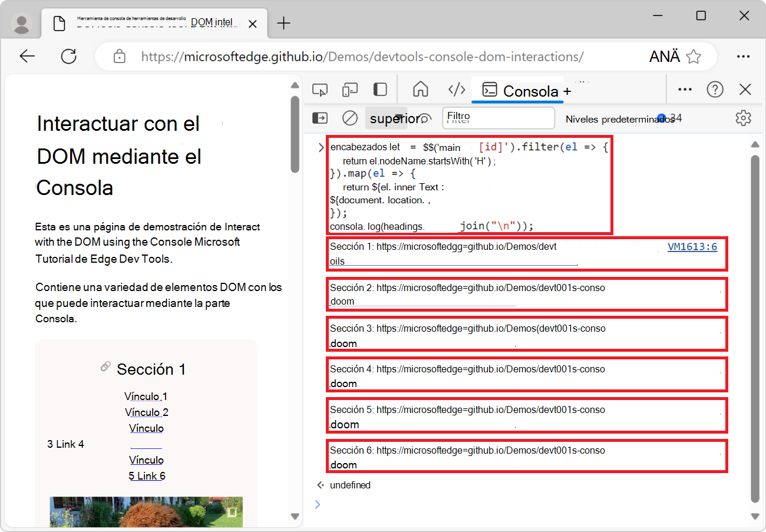Open the console sidebar icon

pyautogui.click(x=319, y=118)
